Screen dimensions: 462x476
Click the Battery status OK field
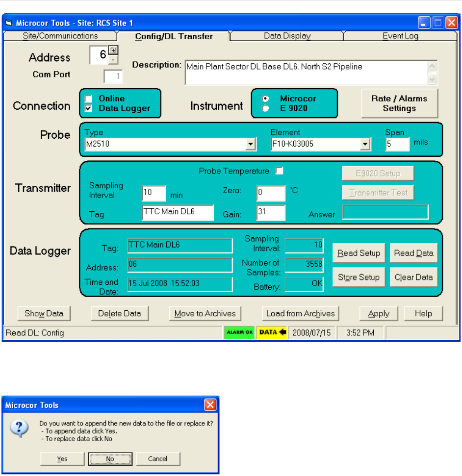305,284
